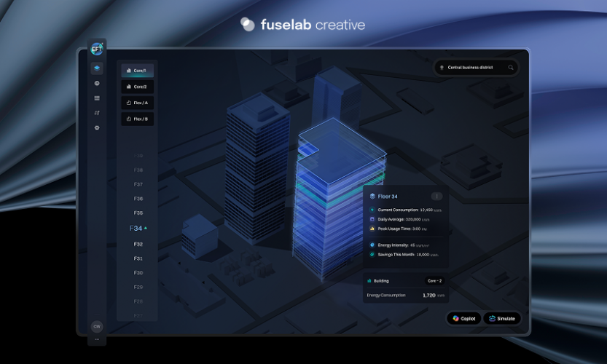Select the Core/1 building button

138,71
